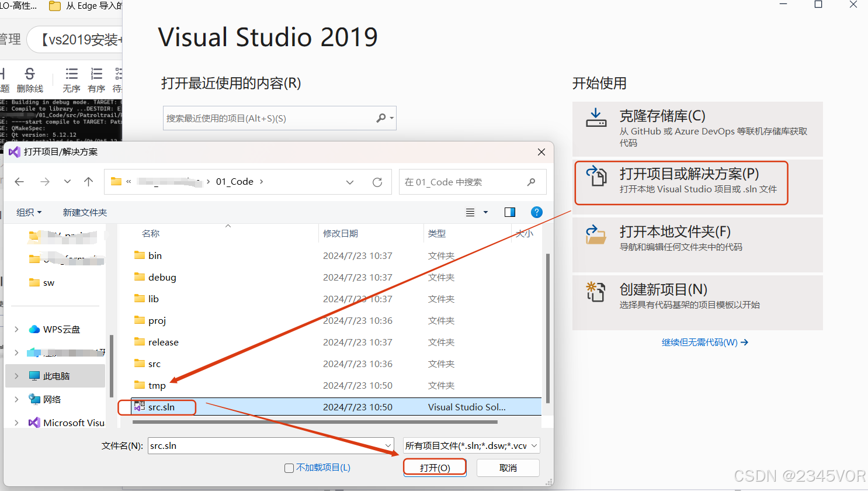Click the 网络 network icon
The image size is (868, 491).
click(x=34, y=399)
